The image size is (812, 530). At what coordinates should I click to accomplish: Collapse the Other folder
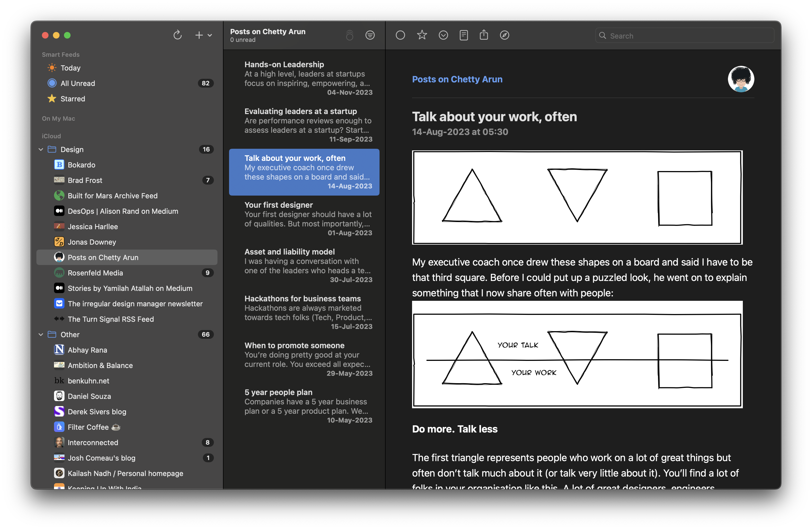coord(41,335)
